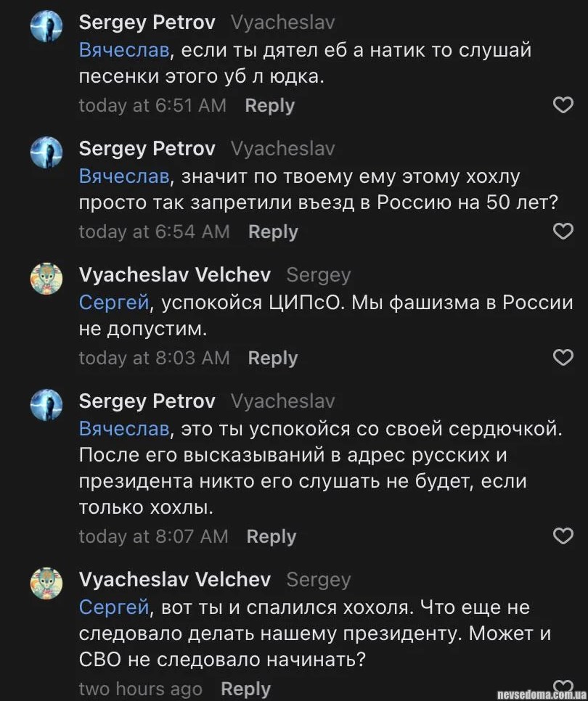Reply to the two hours ago comment
This screenshot has width=588, height=701.
[x=245, y=689]
